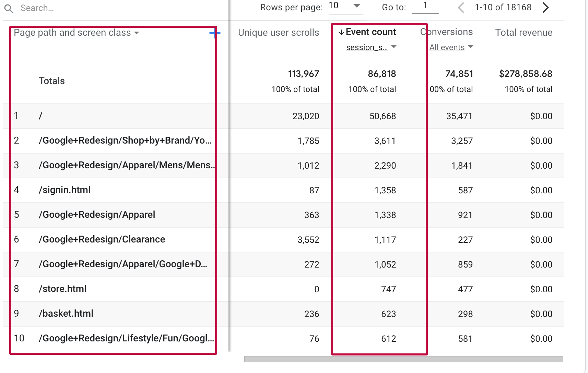Open the /Google+Redesign/Clearance page path
Screen dimensions: 588x373
[102, 239]
